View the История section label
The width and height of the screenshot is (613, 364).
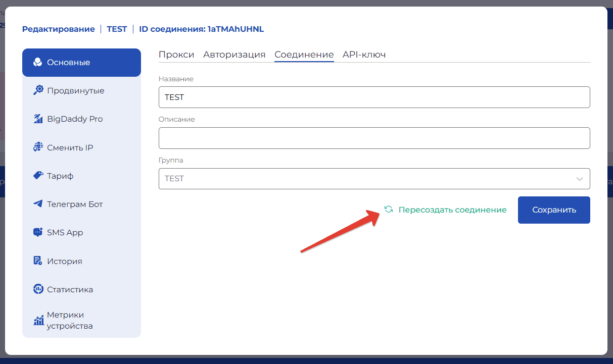(x=65, y=261)
